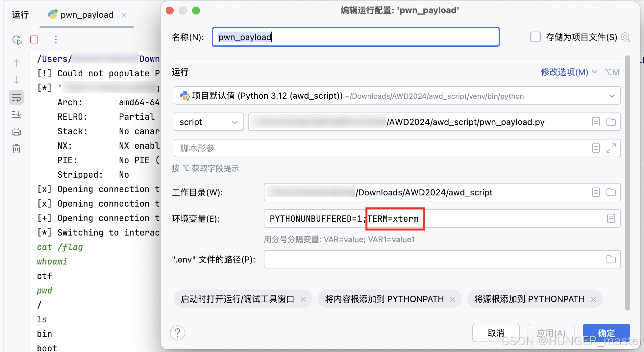
Task: Click the 取消 cancel button
Action: [x=496, y=333]
